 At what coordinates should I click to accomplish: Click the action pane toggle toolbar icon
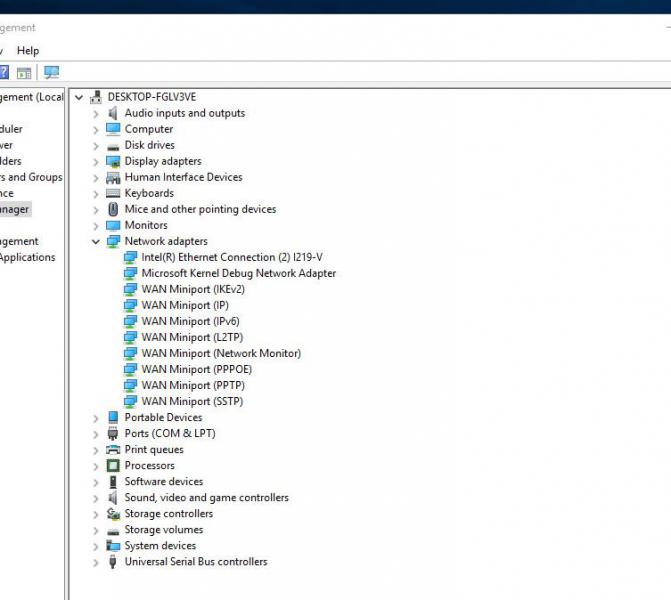pyautogui.click(x=24, y=72)
